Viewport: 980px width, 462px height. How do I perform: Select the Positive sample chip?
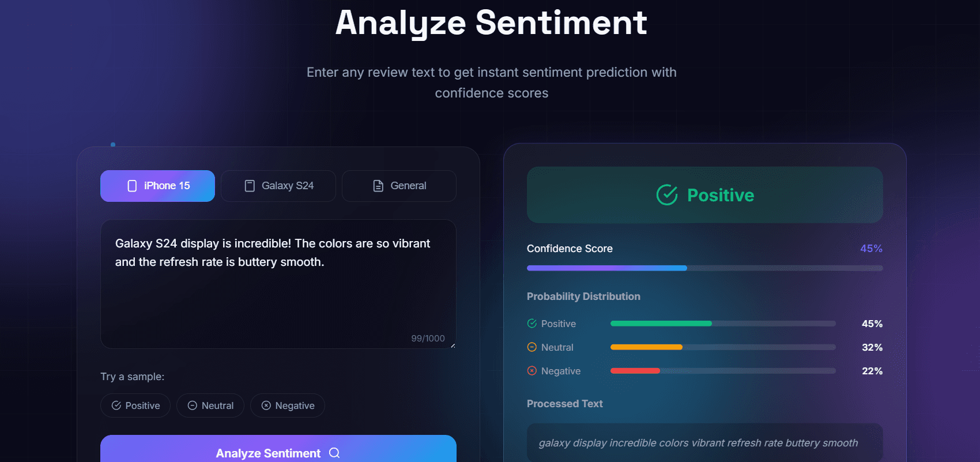pyautogui.click(x=135, y=405)
